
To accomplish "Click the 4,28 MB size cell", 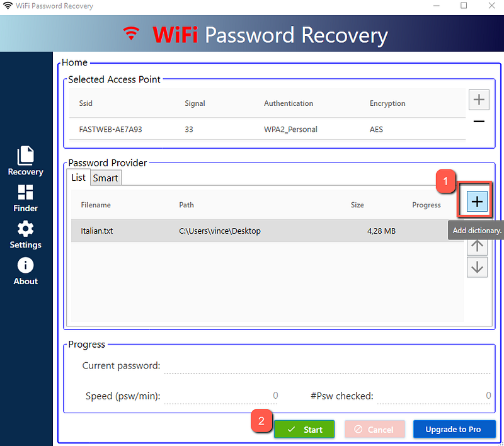I will 381,231.
